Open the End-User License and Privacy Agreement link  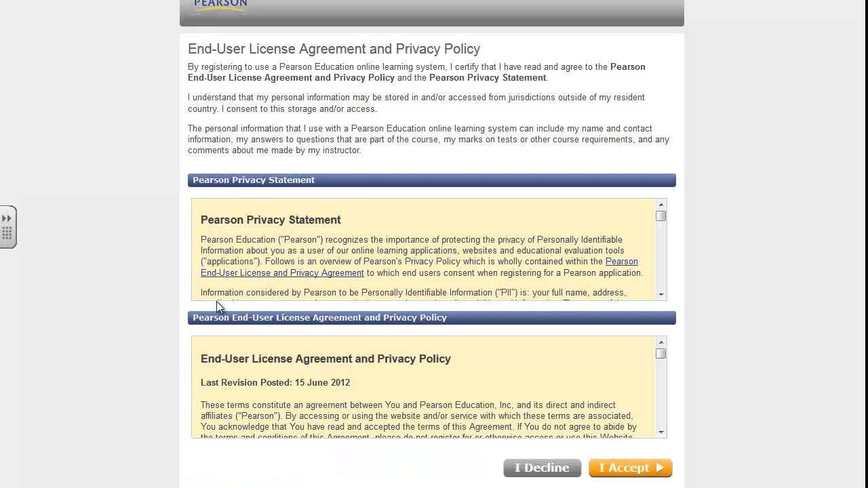(282, 272)
